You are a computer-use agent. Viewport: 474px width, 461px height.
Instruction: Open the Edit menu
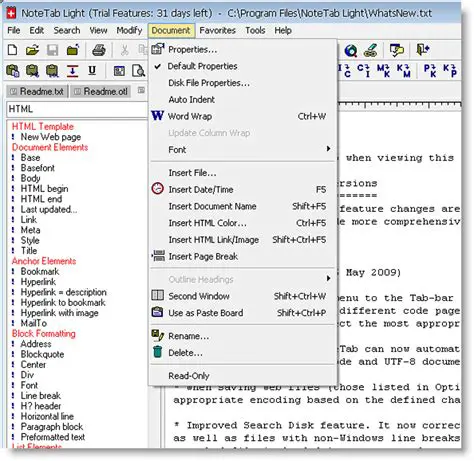(x=36, y=30)
